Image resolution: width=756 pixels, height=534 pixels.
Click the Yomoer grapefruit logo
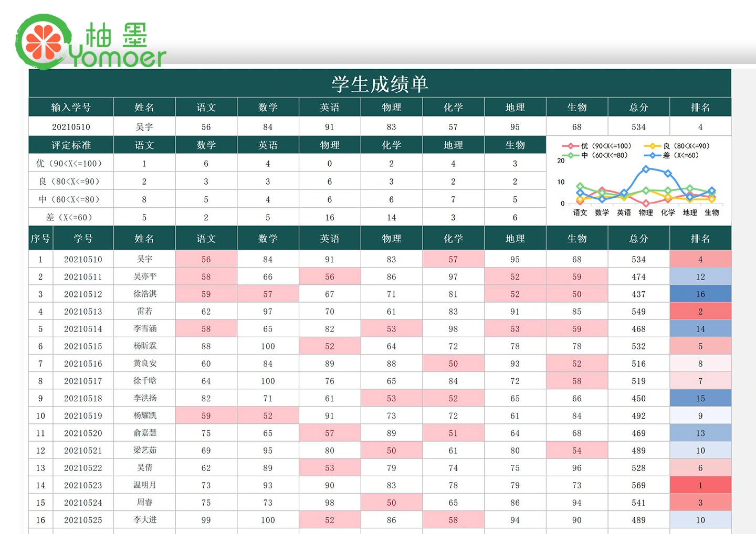43,42
